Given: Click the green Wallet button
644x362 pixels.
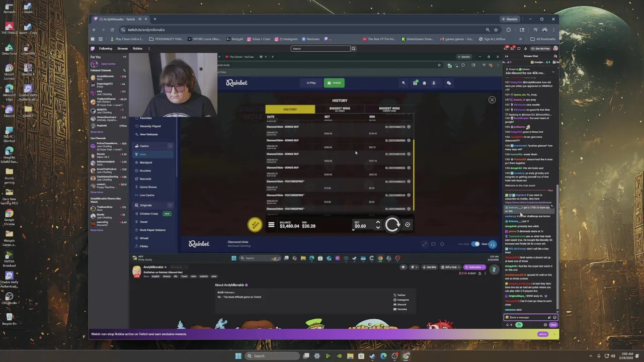Looking at the screenshot, I should pos(334,83).
